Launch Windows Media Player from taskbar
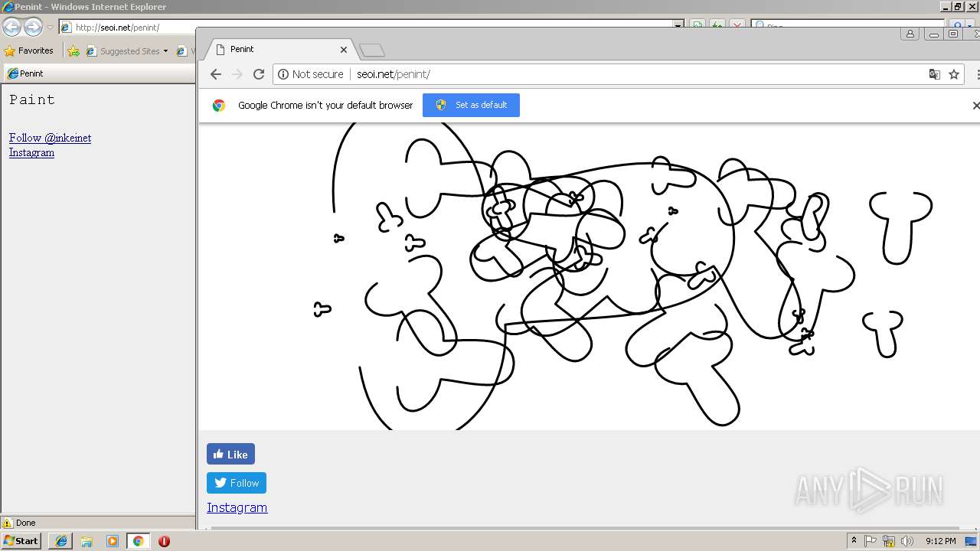The height and width of the screenshot is (551, 980). 113,541
